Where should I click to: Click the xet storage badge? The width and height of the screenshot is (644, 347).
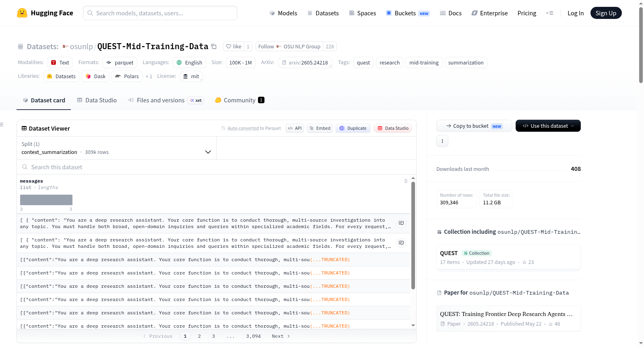click(196, 100)
